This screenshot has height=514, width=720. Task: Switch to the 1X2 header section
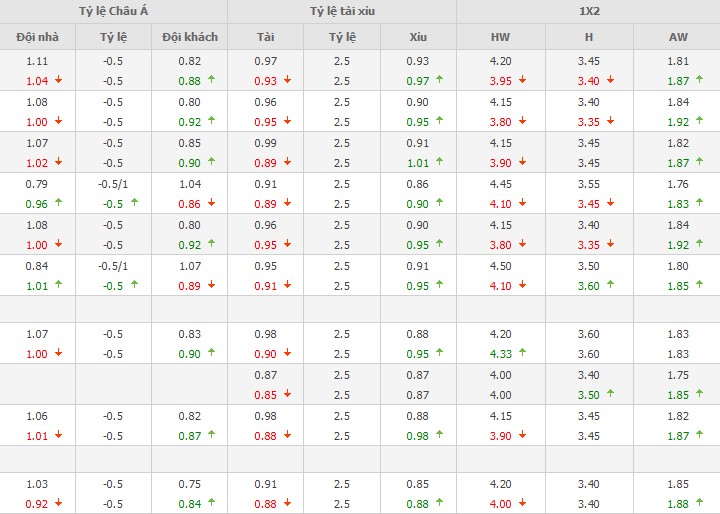[588, 11]
